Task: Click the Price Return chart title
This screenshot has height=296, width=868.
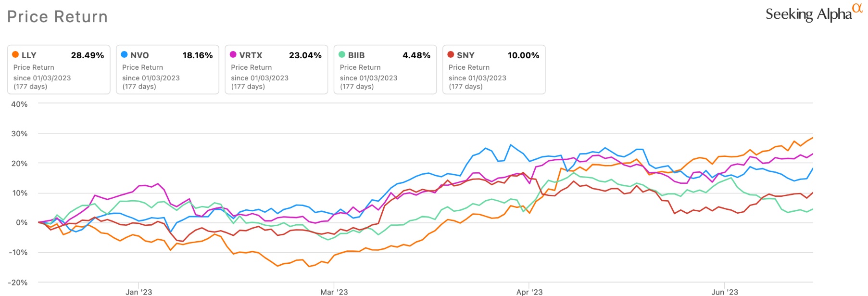Action: click(57, 17)
